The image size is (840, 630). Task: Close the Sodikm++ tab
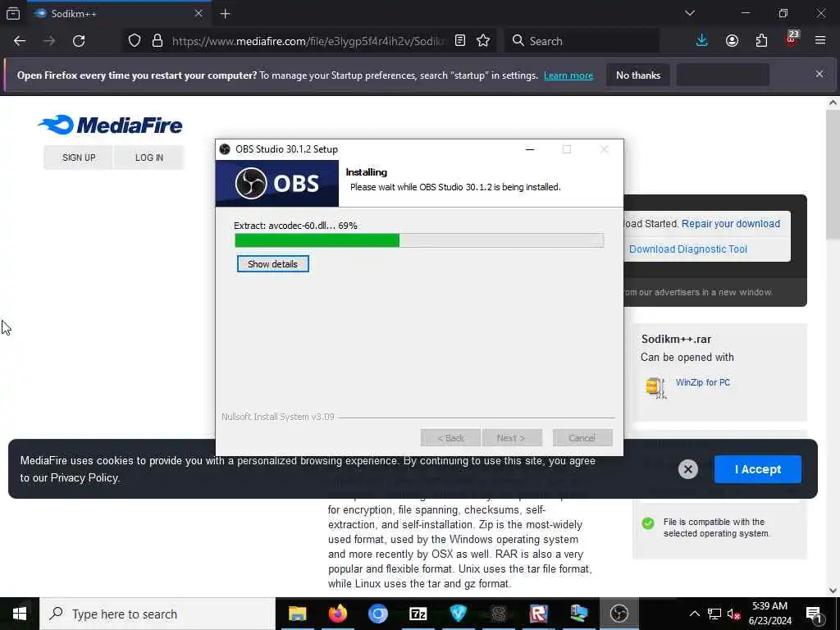click(x=199, y=13)
